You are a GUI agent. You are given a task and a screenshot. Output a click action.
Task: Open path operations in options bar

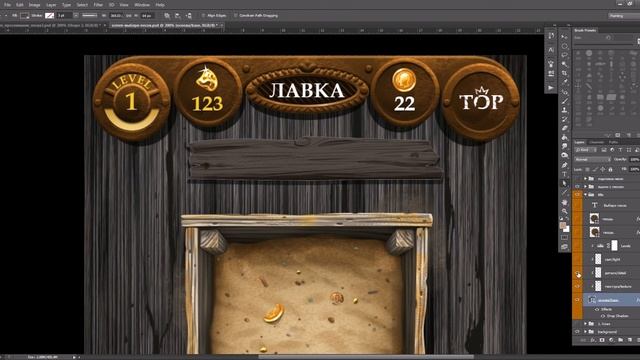[x=167, y=16]
